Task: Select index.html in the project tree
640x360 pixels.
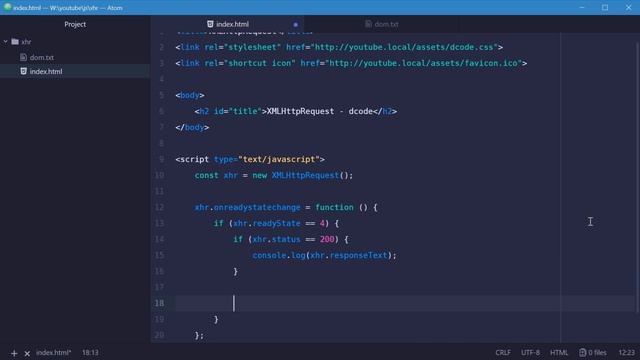Action: click(46, 71)
